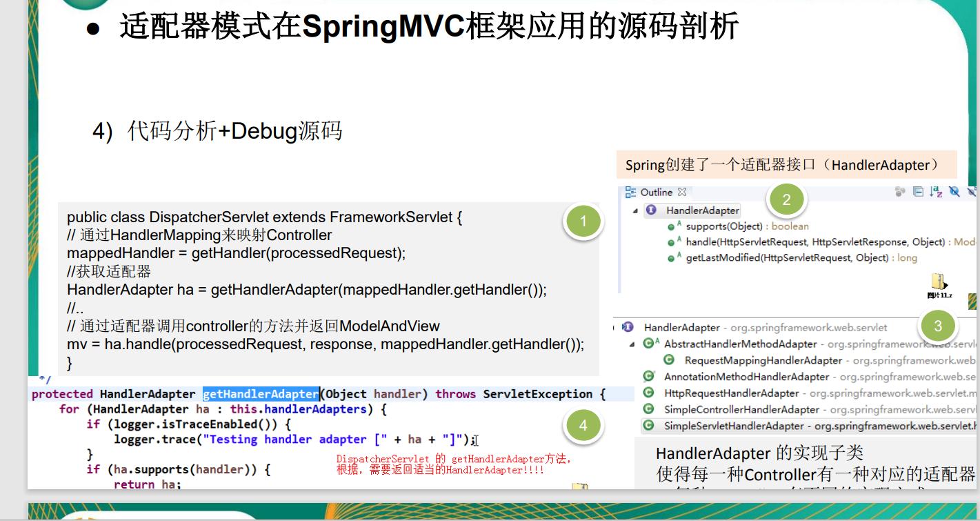Toggle alphabetical Sort in the Outline toolbar
The image size is (980, 521).
click(936, 193)
